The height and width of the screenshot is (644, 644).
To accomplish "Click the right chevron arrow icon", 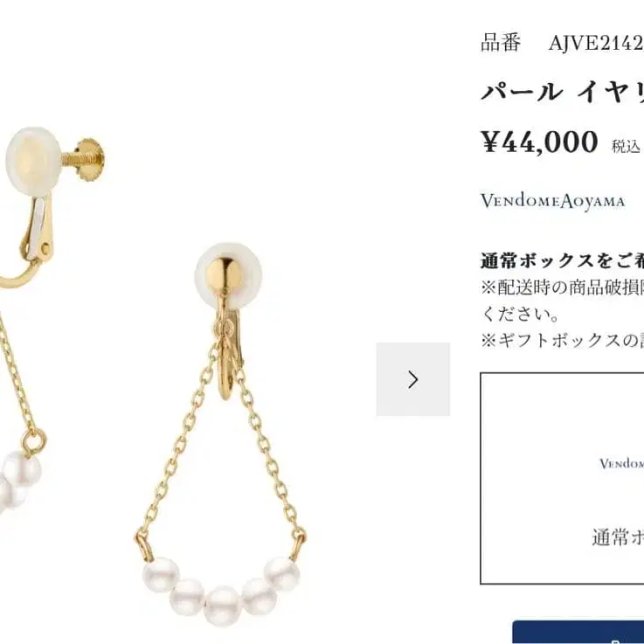I will pyautogui.click(x=412, y=379).
